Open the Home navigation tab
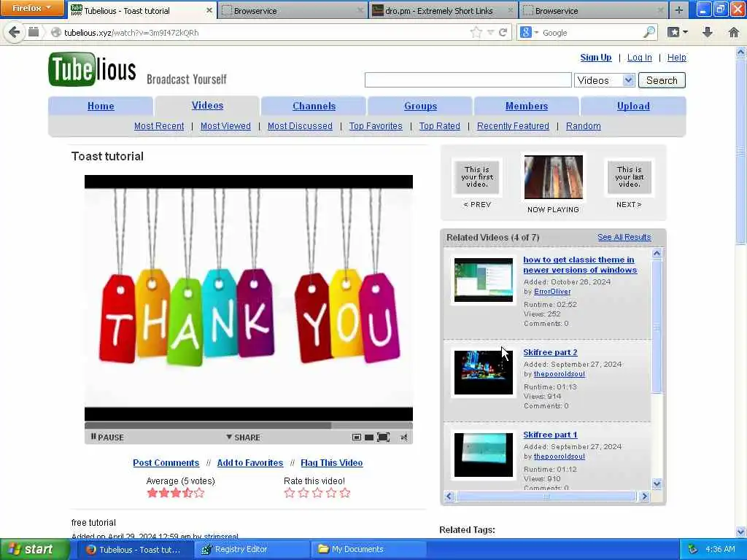The height and width of the screenshot is (560, 747). (101, 106)
